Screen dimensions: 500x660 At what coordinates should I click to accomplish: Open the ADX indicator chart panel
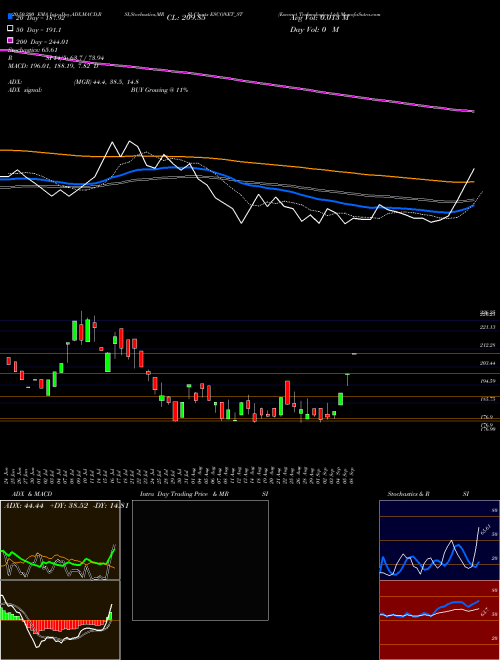[60, 540]
